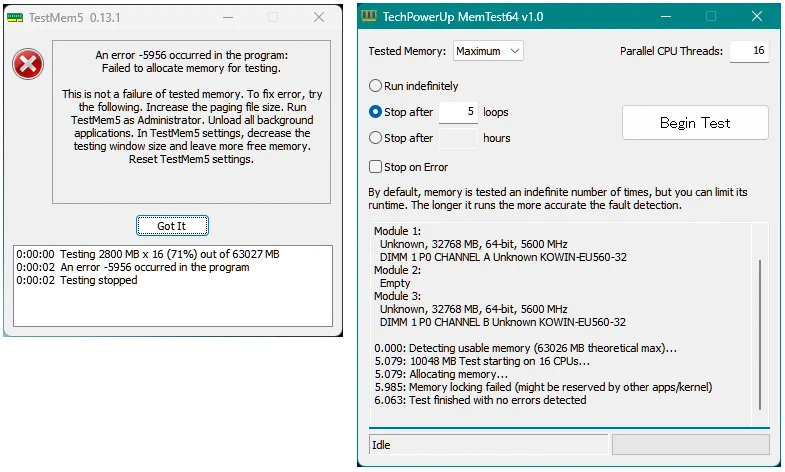Click 'Module 2:' line in MemTest64 log
The height and width of the screenshot is (472, 785).
[x=398, y=270]
